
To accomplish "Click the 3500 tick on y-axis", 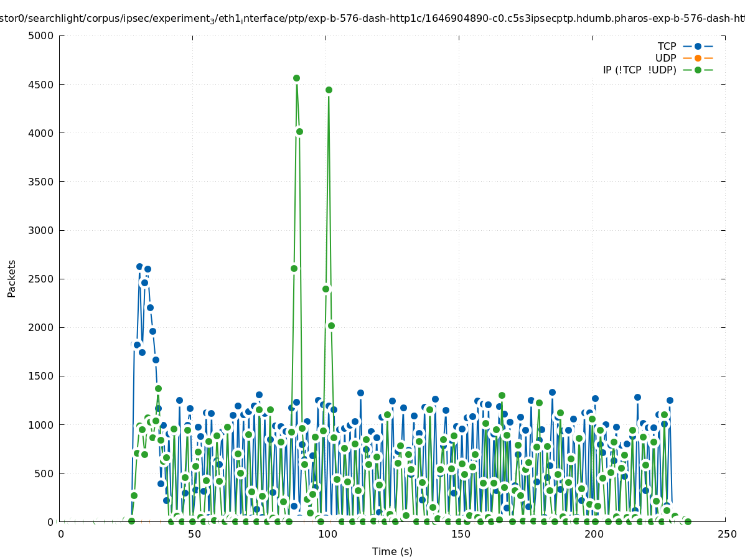I will coord(42,182).
